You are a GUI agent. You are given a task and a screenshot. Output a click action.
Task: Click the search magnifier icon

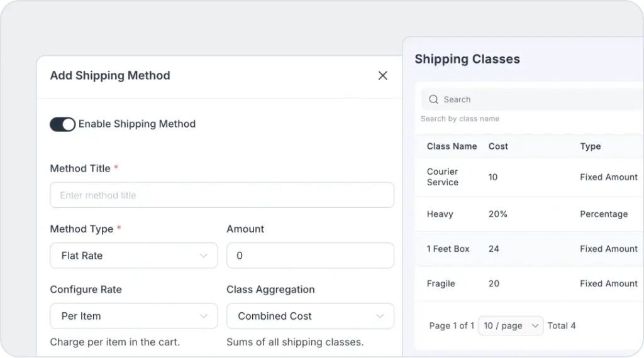coord(433,99)
